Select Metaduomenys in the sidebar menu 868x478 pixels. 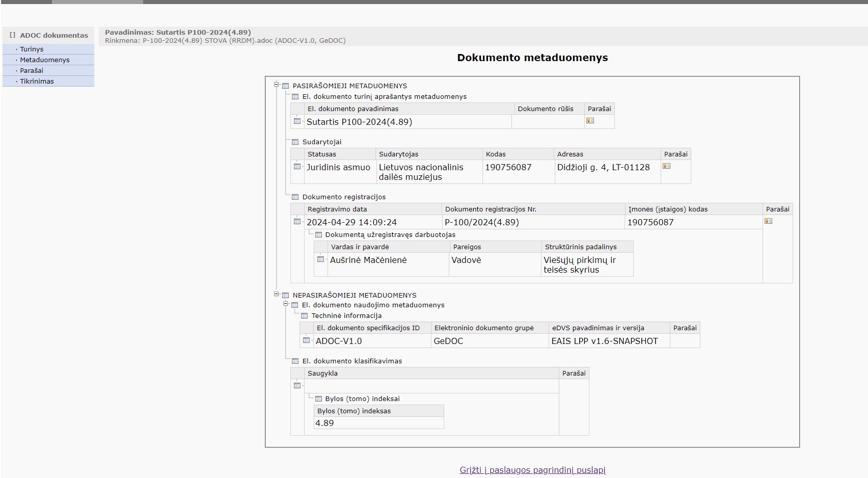[44, 60]
